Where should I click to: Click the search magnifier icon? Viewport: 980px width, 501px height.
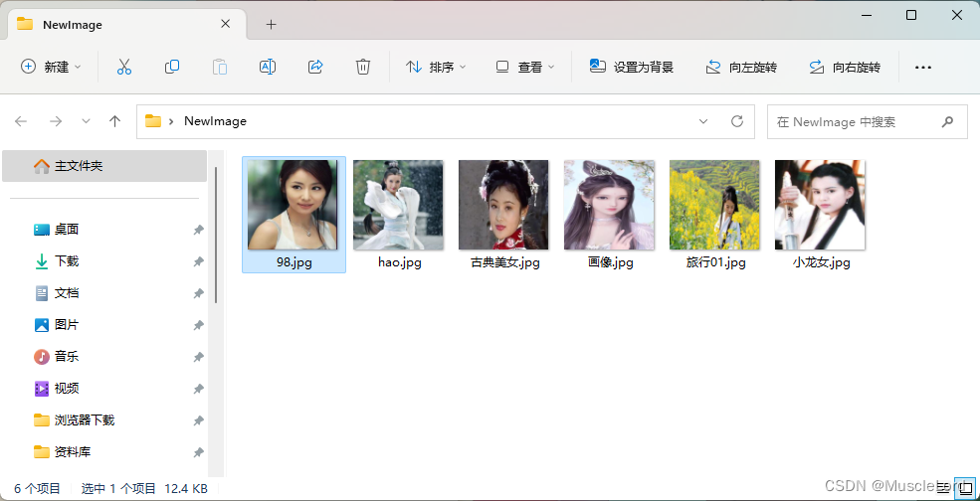[x=947, y=122]
